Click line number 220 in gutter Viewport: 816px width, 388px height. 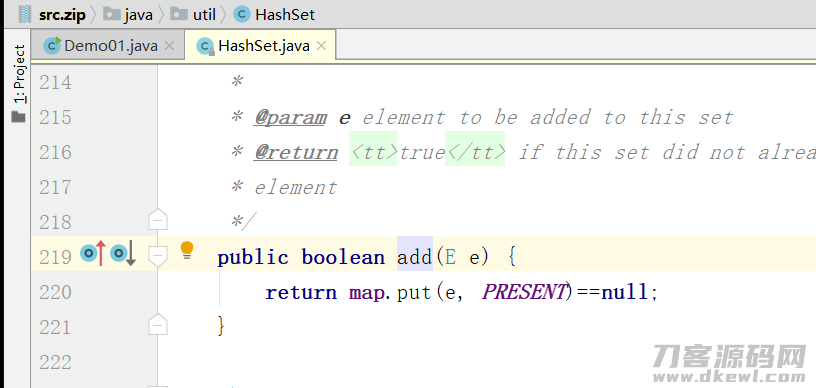pyautogui.click(x=55, y=292)
